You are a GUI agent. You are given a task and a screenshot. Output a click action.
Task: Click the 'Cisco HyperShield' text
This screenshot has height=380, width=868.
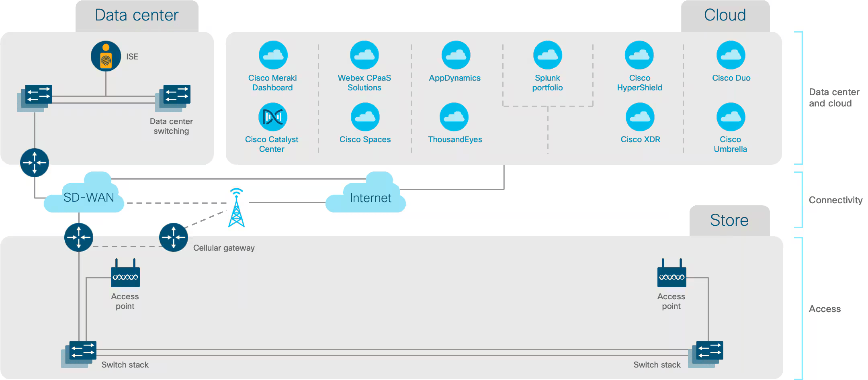point(640,83)
